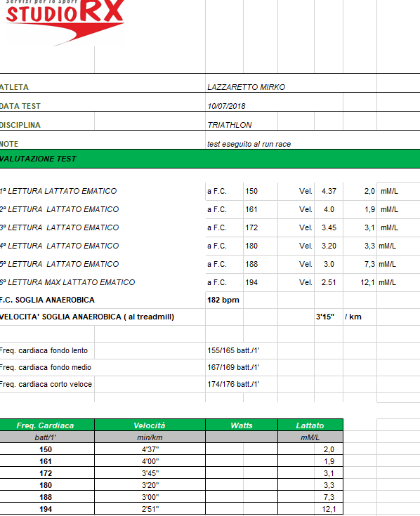Click the 182 bpm threshold value
This screenshot has width=420, height=516.
click(x=223, y=300)
